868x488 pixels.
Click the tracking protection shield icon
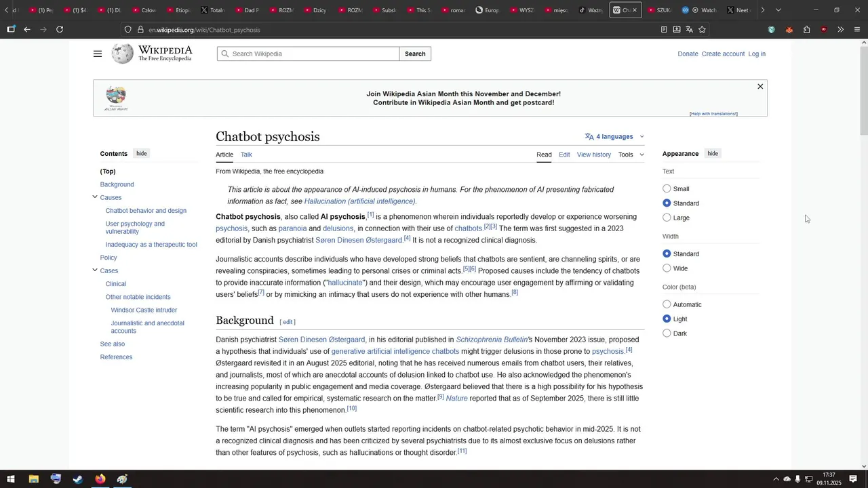click(x=127, y=30)
